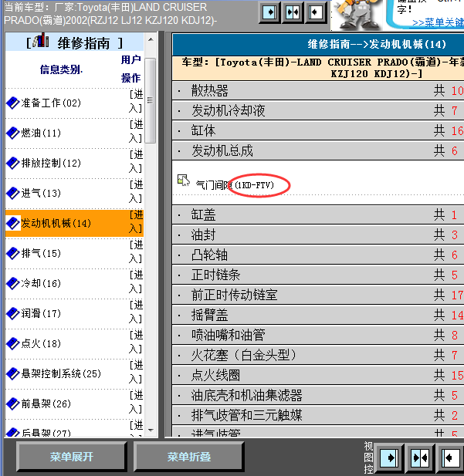Viewport: 464px width, 476px height.
Task: Click the mechanic mascot image
Action: point(357,15)
